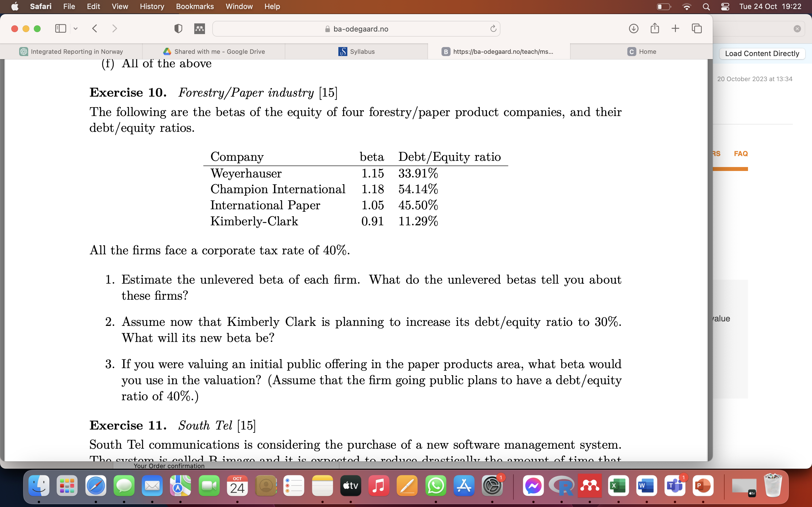
Task: Open Spotlight search from the menu bar
Action: tap(706, 6)
